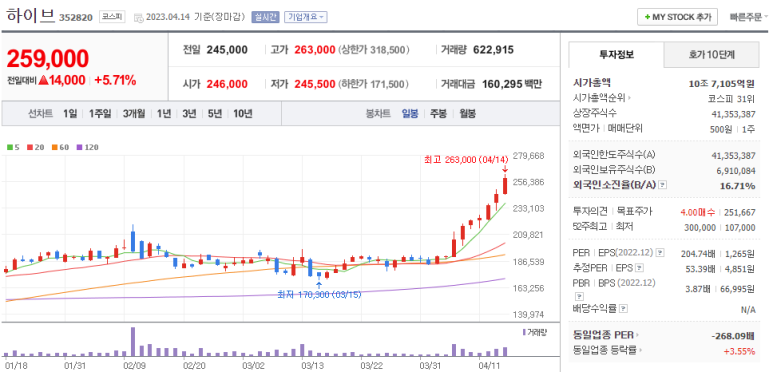Click the red 20-day moving average legend

coord(34,147)
